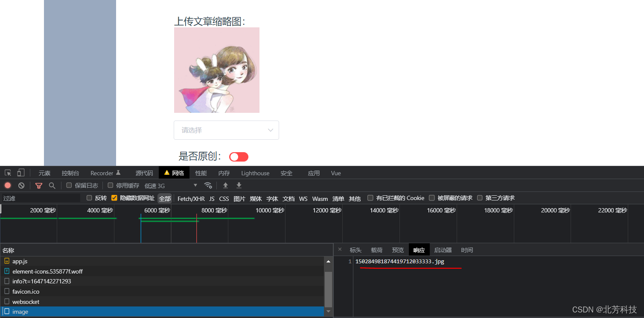644x318 pixels.
Task: Click the uploaded article thumbnail image
Action: (x=217, y=70)
